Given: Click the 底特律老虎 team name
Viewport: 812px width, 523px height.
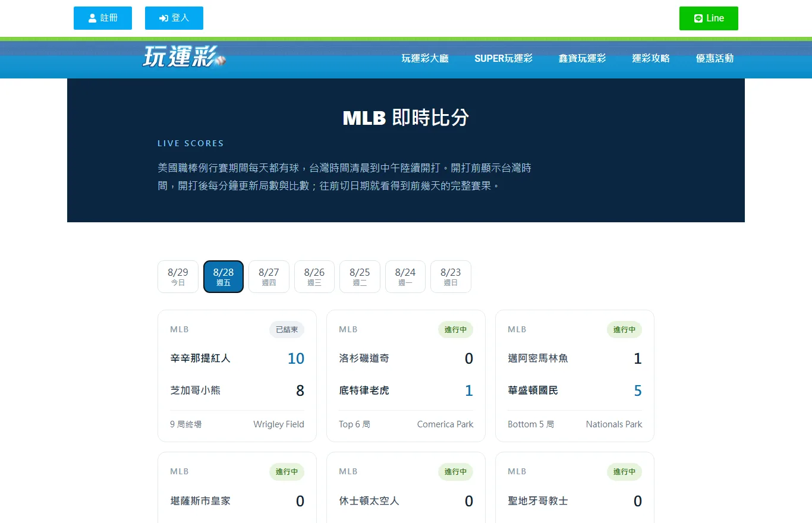Looking at the screenshot, I should (364, 390).
